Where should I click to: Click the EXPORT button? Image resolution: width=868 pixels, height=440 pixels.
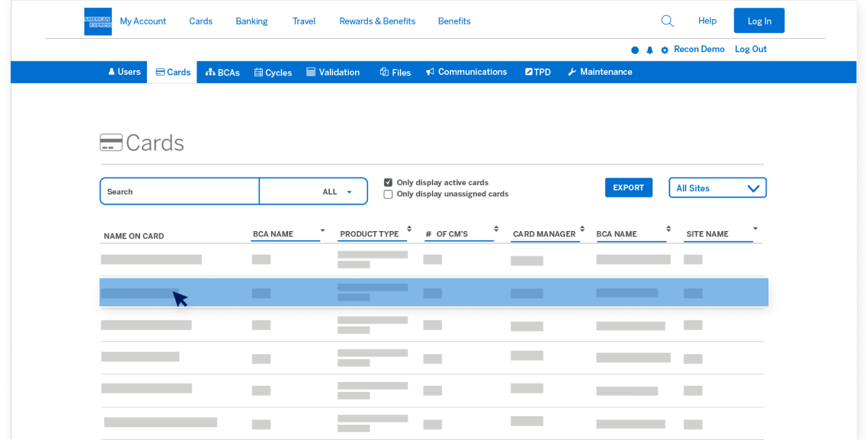tap(628, 188)
